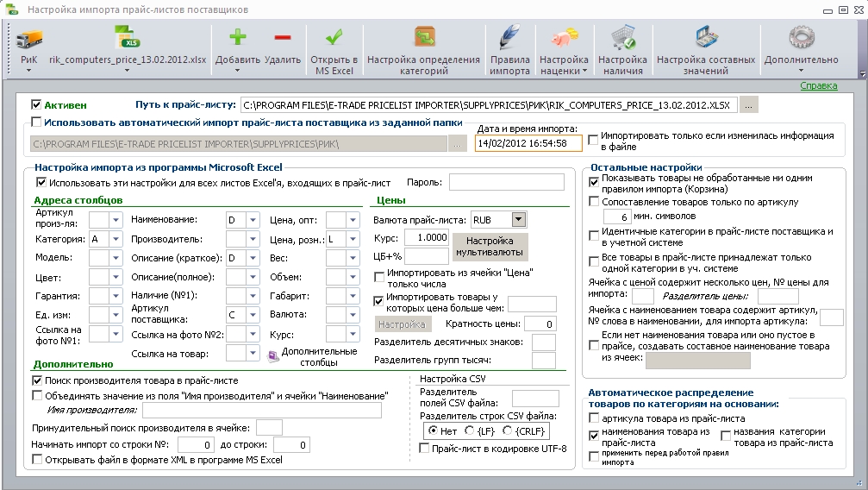Enable Объединять значение manufacturer name checkbox
Image resolution: width=868 pixels, height=490 pixels.
click(x=36, y=396)
